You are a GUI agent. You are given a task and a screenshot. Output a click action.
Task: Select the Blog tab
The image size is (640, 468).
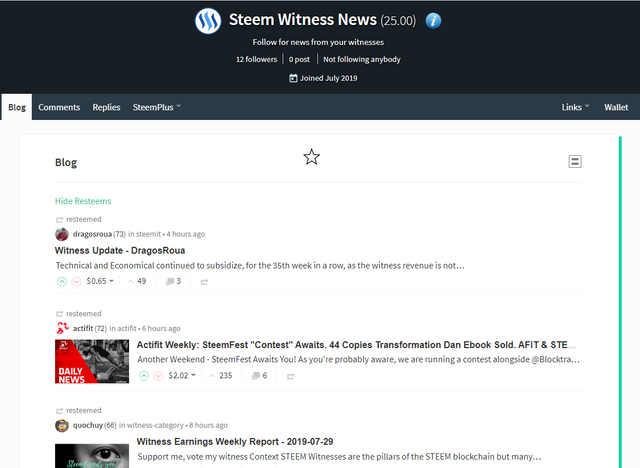17,107
